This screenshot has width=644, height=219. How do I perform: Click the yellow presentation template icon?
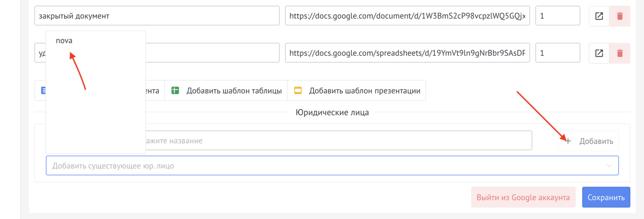[x=298, y=91]
